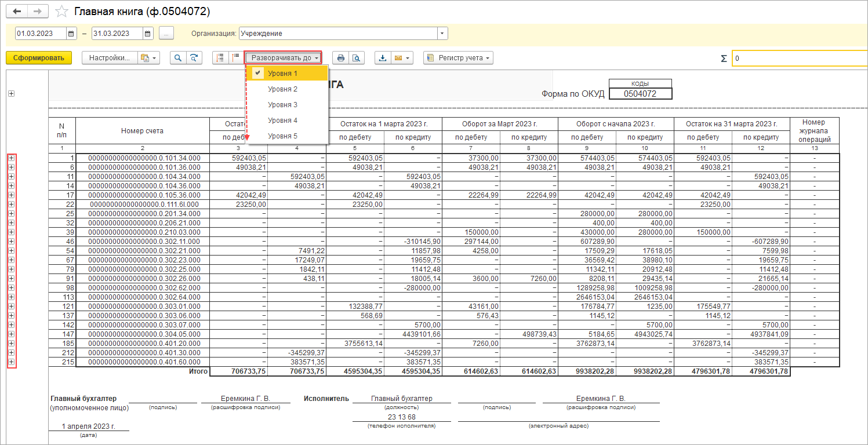Screen dimensions: 868x445
Task: Go forward with the right arrow button
Action: point(38,12)
